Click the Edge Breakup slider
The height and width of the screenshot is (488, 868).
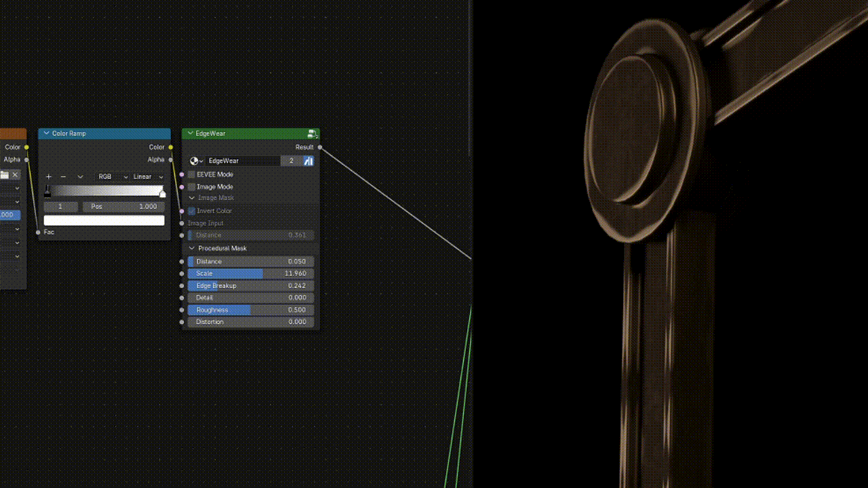coord(251,285)
